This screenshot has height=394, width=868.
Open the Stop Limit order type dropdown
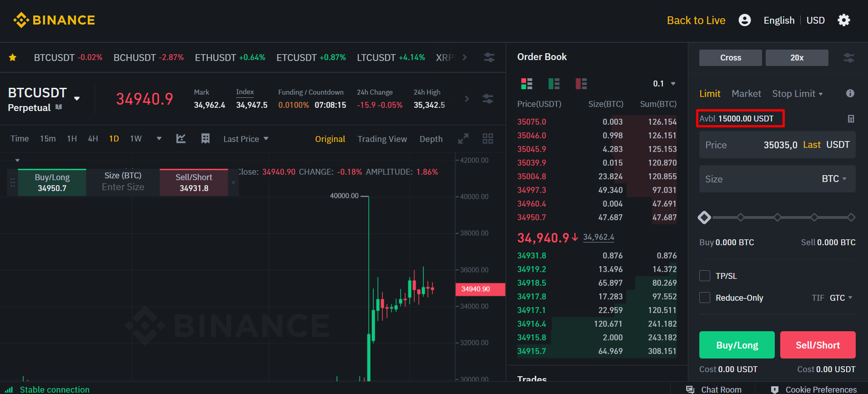(797, 94)
